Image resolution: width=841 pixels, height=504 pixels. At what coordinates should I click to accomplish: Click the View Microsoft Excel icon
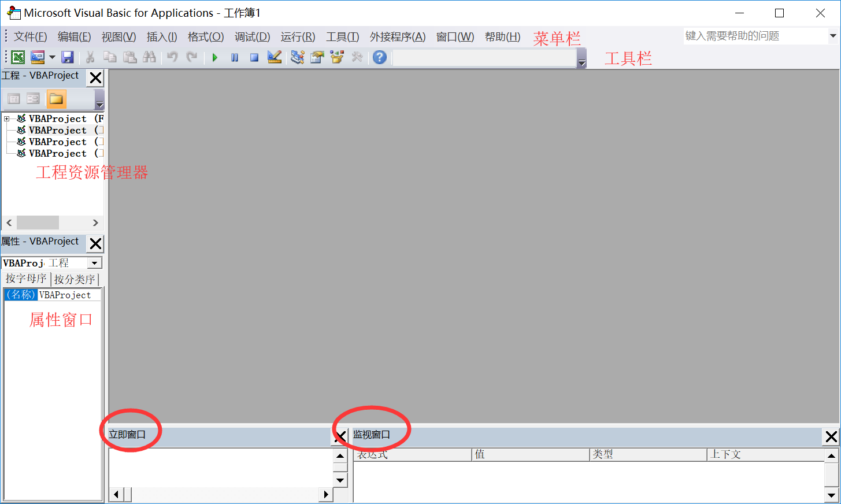18,57
